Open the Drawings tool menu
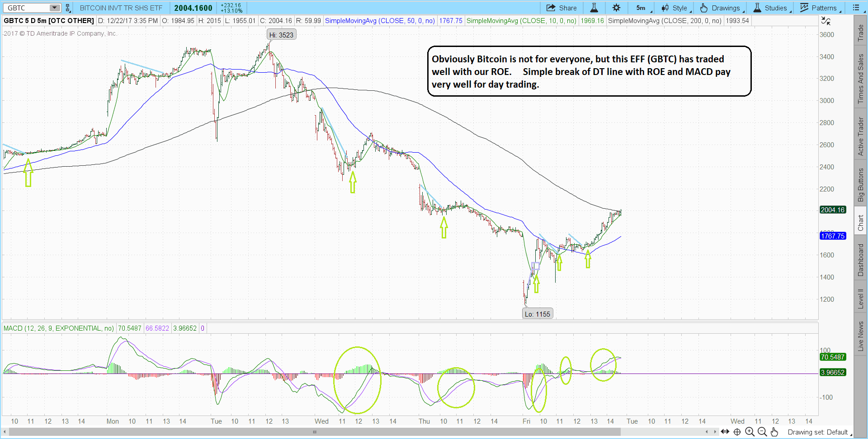Screen dimensions: 868x439 point(721,8)
